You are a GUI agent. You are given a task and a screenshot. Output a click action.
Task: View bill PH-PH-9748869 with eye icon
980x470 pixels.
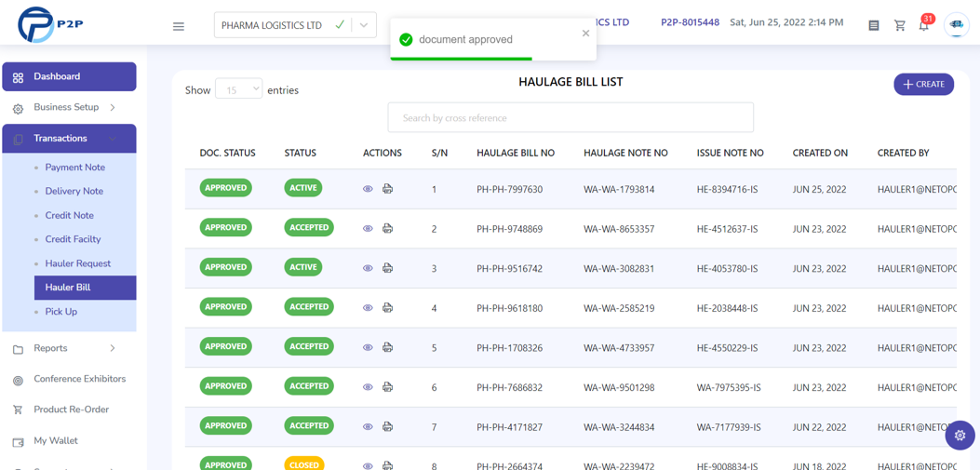[x=369, y=229]
